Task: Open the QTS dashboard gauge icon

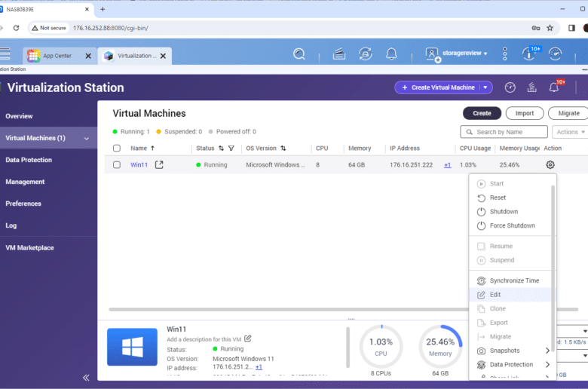Action: [x=555, y=54]
